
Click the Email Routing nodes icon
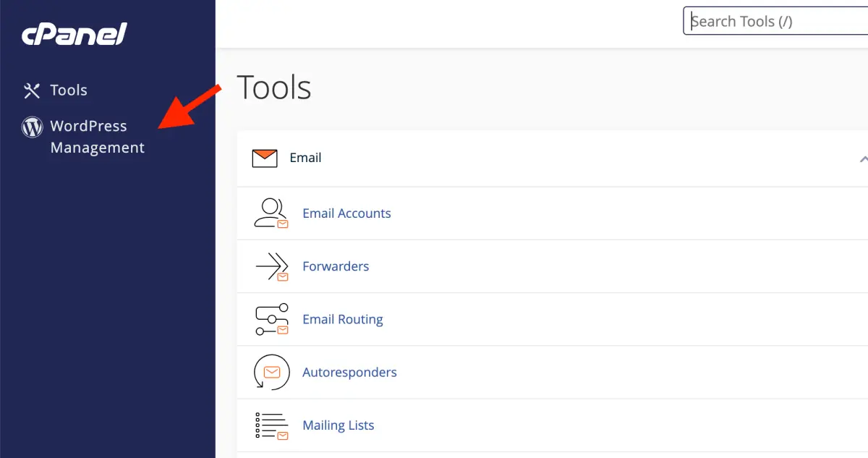[271, 319]
